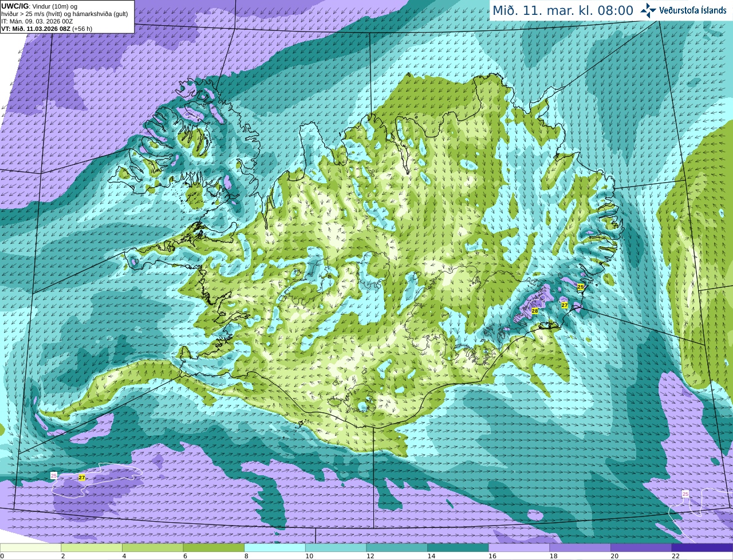Click the legend value 6
This screenshot has width=733, height=560.
[x=185, y=556]
